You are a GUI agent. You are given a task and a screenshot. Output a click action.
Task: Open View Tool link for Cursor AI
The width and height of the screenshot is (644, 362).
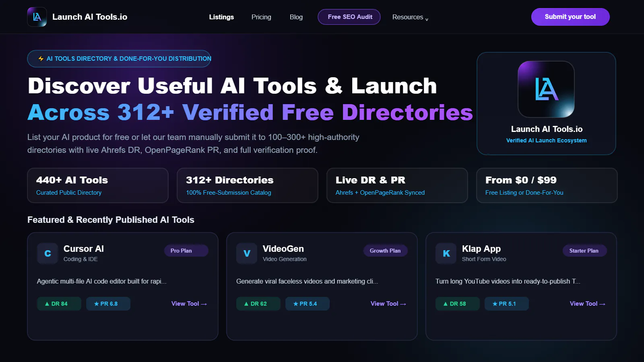pos(189,304)
